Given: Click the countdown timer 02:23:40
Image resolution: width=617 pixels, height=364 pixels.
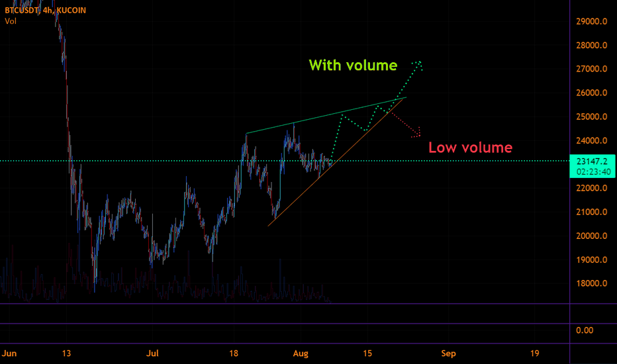Looking at the screenshot, I should point(593,172).
